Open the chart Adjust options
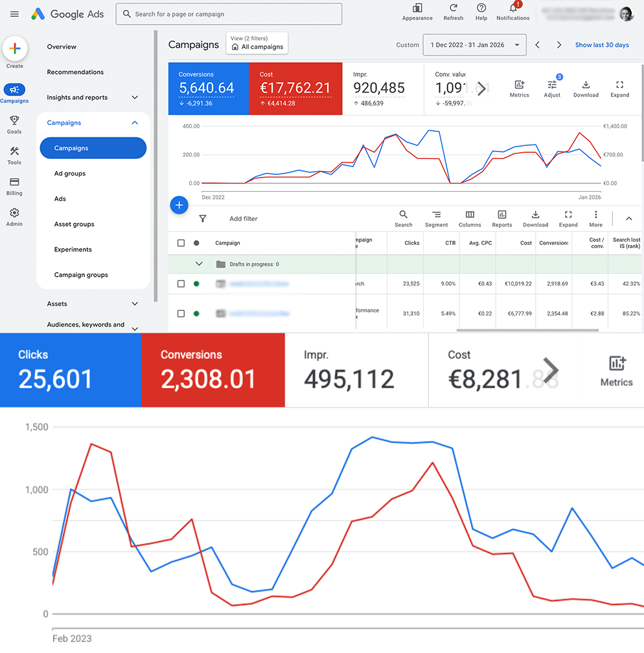The height and width of the screenshot is (653, 644). [552, 89]
